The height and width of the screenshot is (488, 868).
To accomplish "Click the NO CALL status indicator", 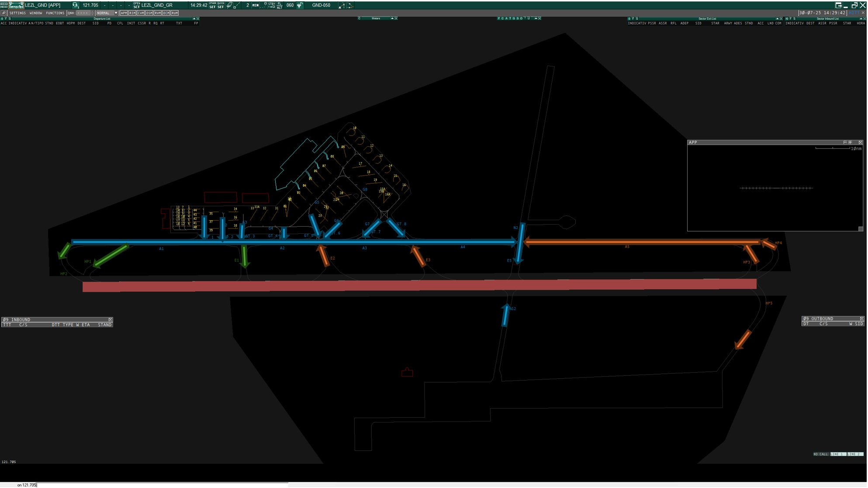I will click(x=822, y=455).
